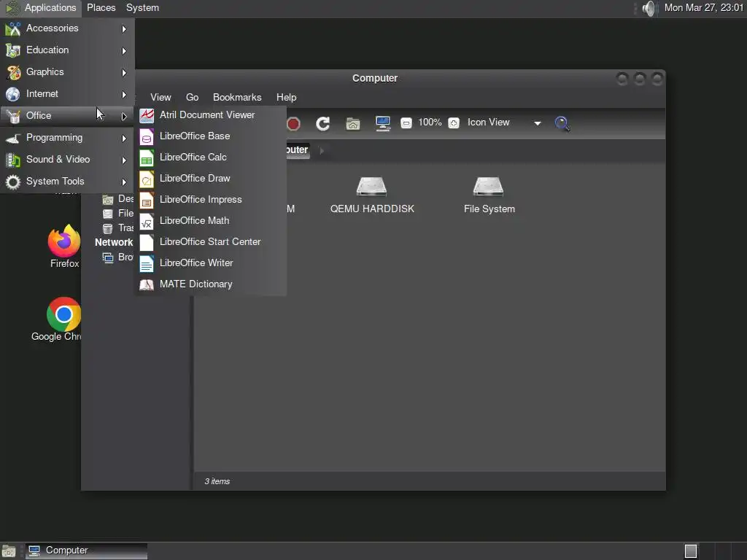Image resolution: width=747 pixels, height=560 pixels.
Task: Click the LibreOffice Impress icon
Action: click(x=146, y=200)
